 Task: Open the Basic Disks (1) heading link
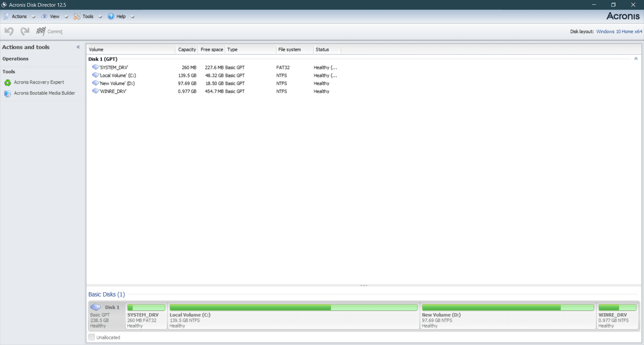[x=107, y=294]
